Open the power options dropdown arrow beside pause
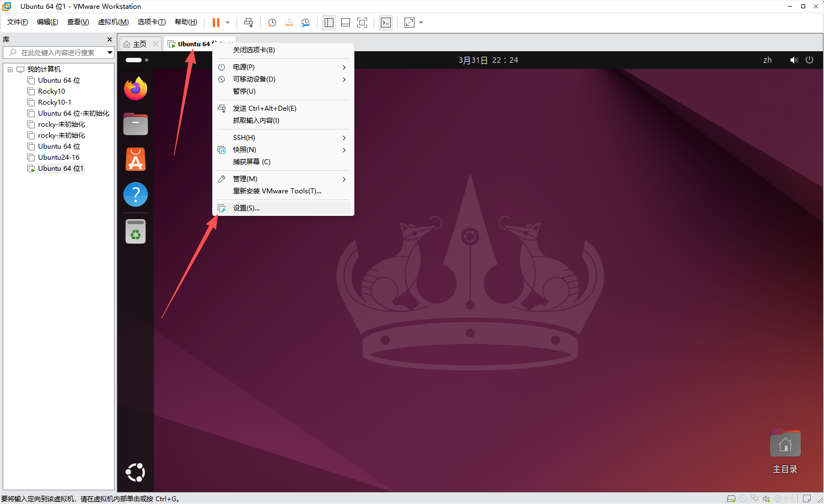This screenshot has height=504, width=824. point(228,23)
